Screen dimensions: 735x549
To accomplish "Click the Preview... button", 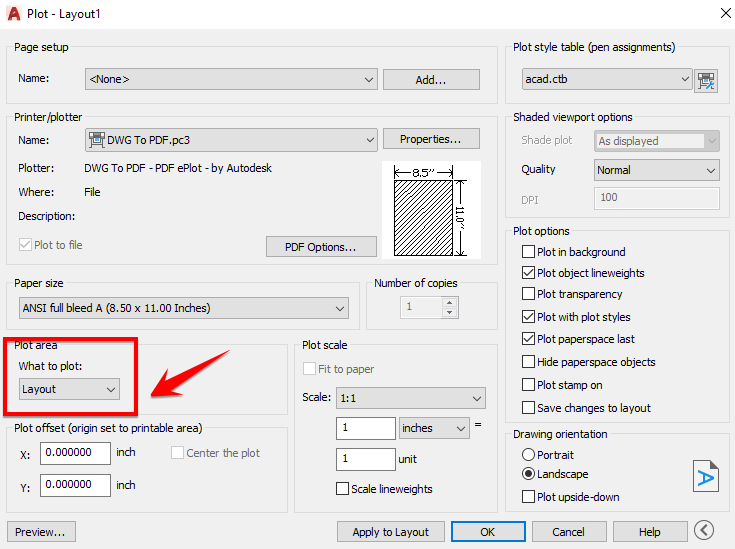I will point(41,532).
